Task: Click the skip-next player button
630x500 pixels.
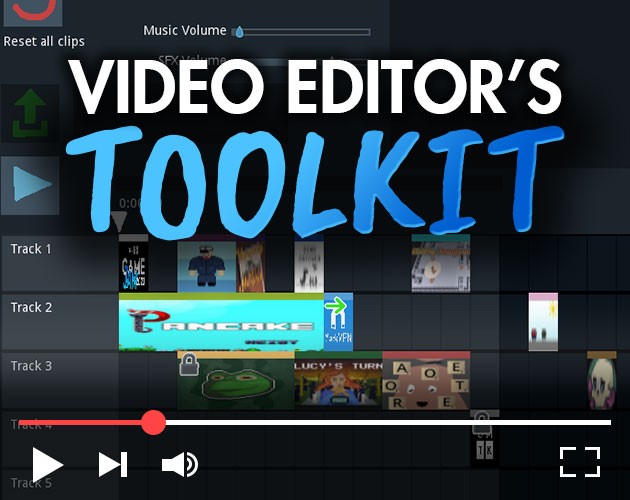Action: tap(113, 465)
